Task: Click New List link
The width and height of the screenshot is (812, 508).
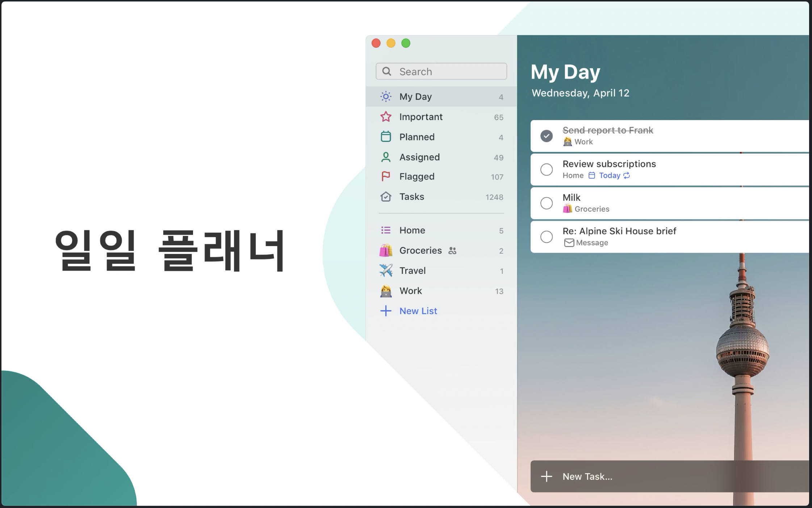Action: [x=418, y=311]
